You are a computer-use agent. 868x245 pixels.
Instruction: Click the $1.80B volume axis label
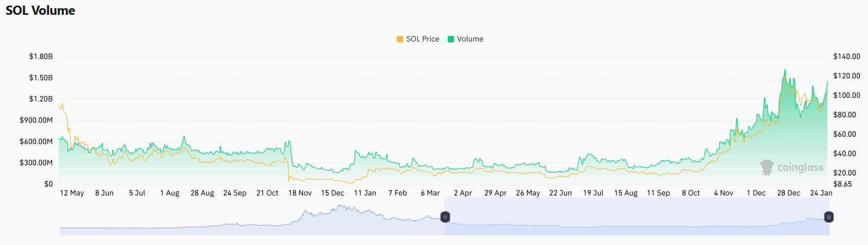click(x=41, y=57)
